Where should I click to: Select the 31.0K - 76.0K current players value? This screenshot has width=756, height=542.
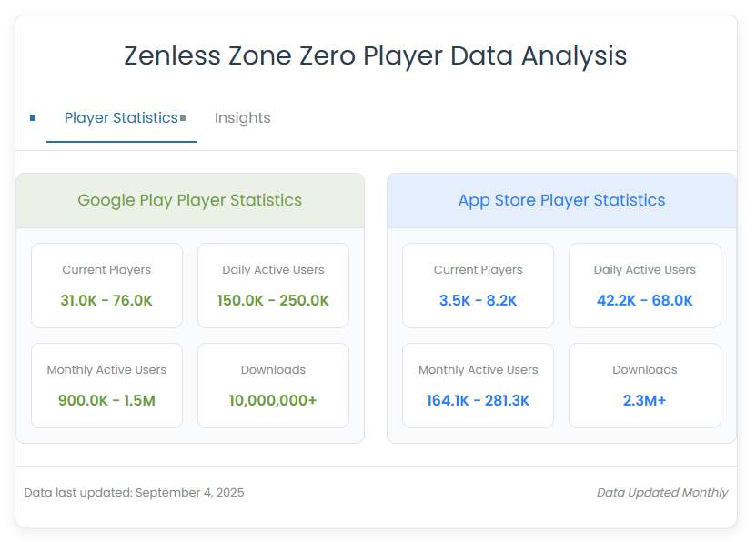click(106, 300)
